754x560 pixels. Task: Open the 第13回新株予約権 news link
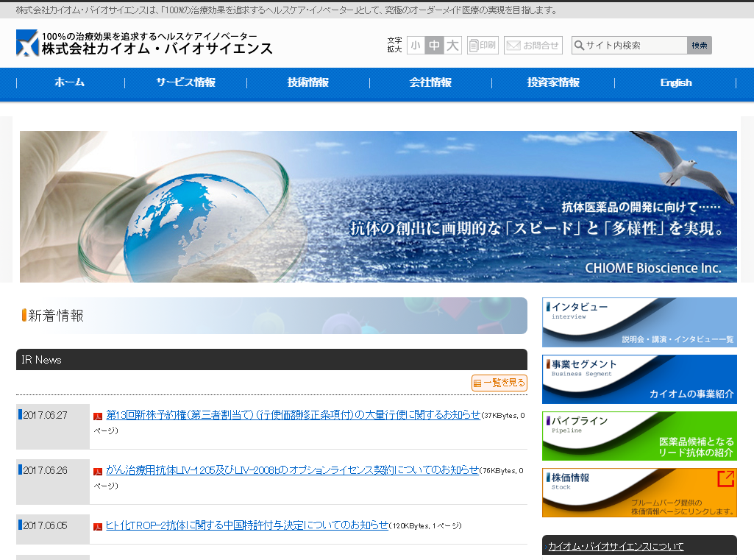[x=293, y=415]
